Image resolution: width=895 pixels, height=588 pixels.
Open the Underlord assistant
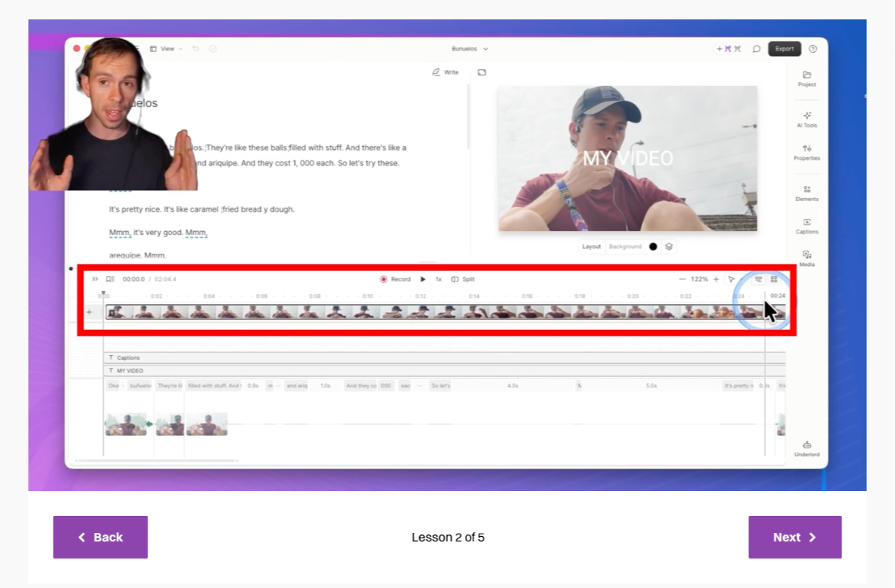coord(807,449)
